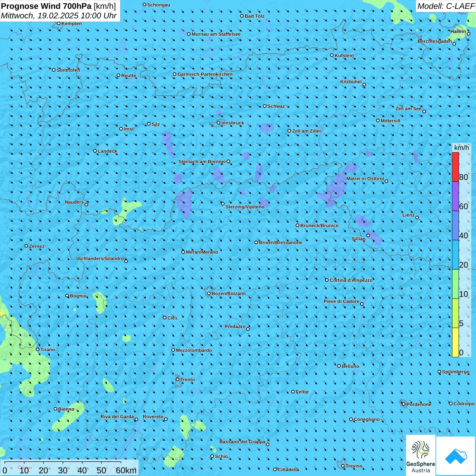476x476 pixels.
Task: Click the Murnau am Staffelsee label
Action: point(216,34)
